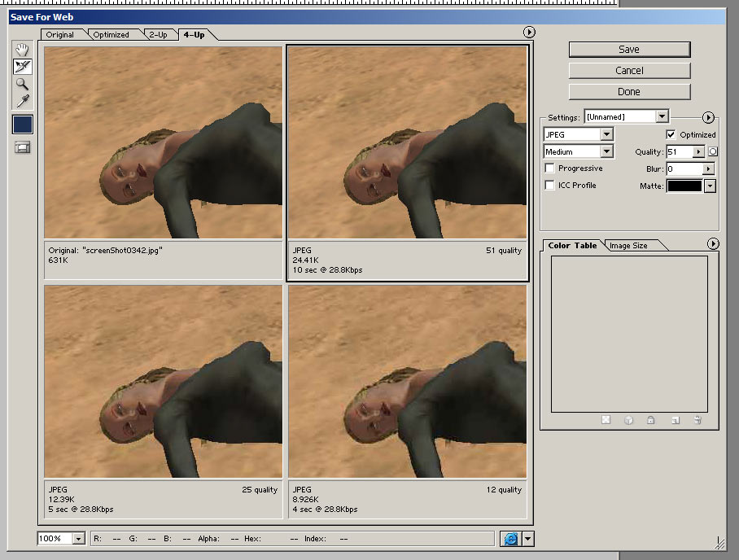Image resolution: width=739 pixels, height=560 pixels.
Task: Click the Save button
Action: tap(629, 50)
